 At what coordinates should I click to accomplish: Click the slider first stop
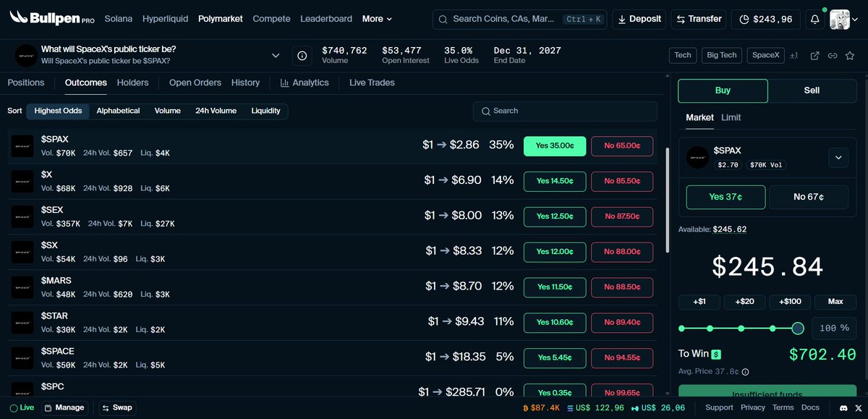[x=681, y=329]
